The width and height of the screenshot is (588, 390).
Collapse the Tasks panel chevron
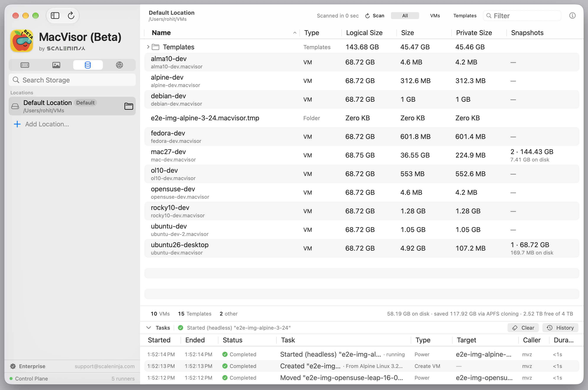tap(149, 328)
